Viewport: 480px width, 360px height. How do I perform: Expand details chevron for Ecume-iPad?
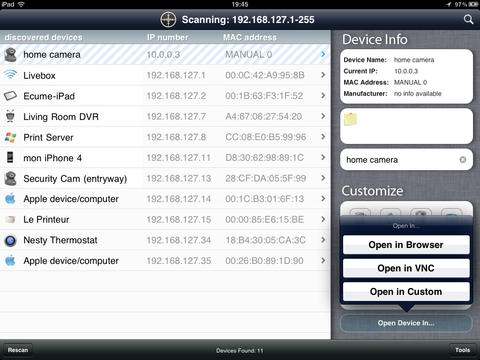coord(323,95)
